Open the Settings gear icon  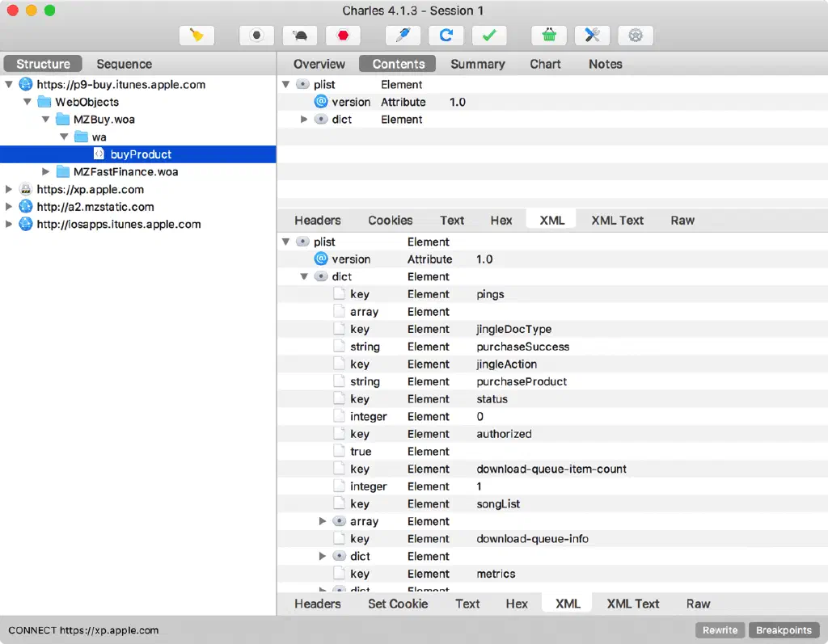pyautogui.click(x=636, y=36)
